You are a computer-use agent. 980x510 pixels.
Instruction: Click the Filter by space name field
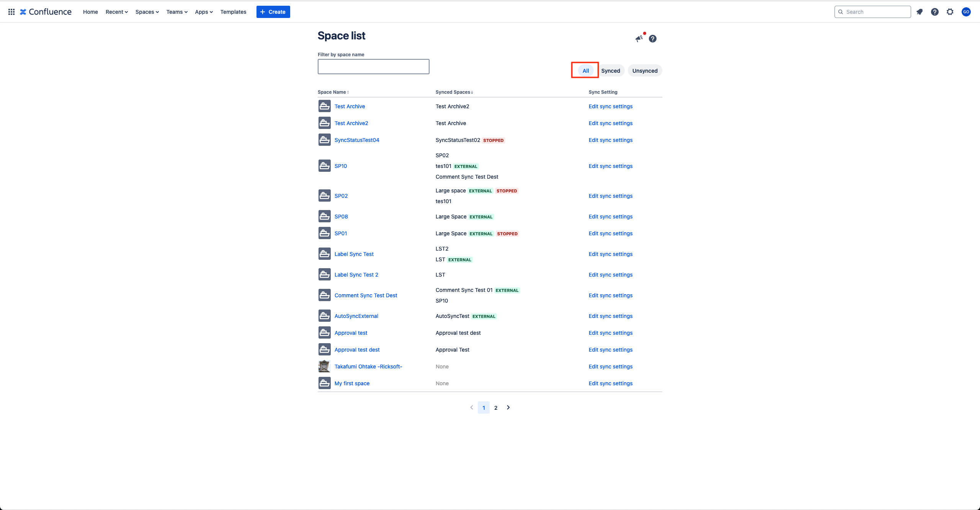(373, 67)
